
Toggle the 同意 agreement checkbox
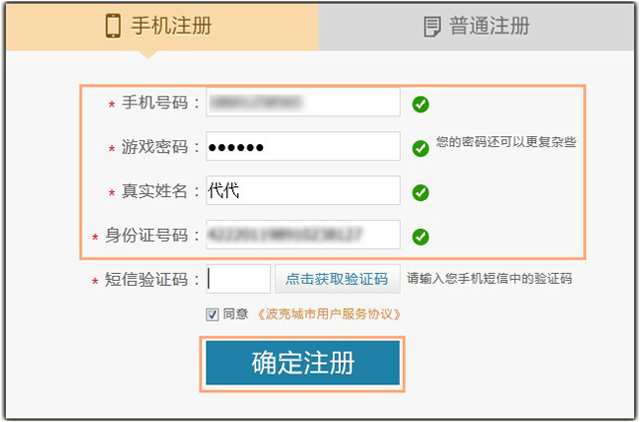click(212, 314)
